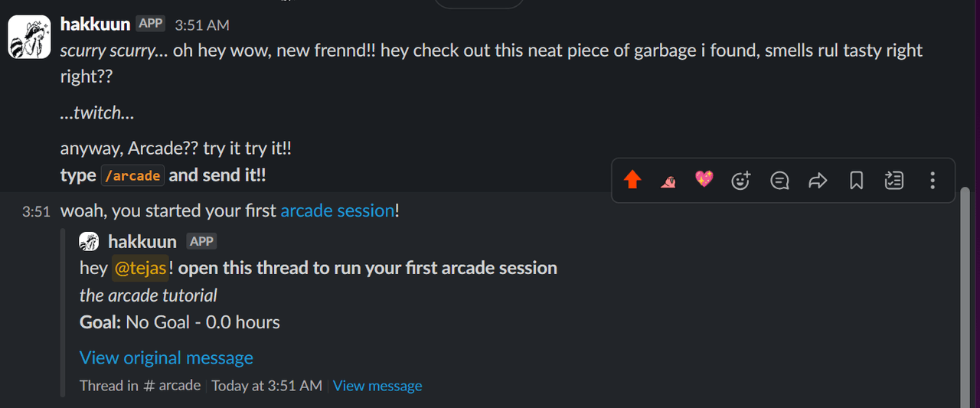Open the three-dot more actions menu
Screen dimensions: 980x408
[x=932, y=181]
